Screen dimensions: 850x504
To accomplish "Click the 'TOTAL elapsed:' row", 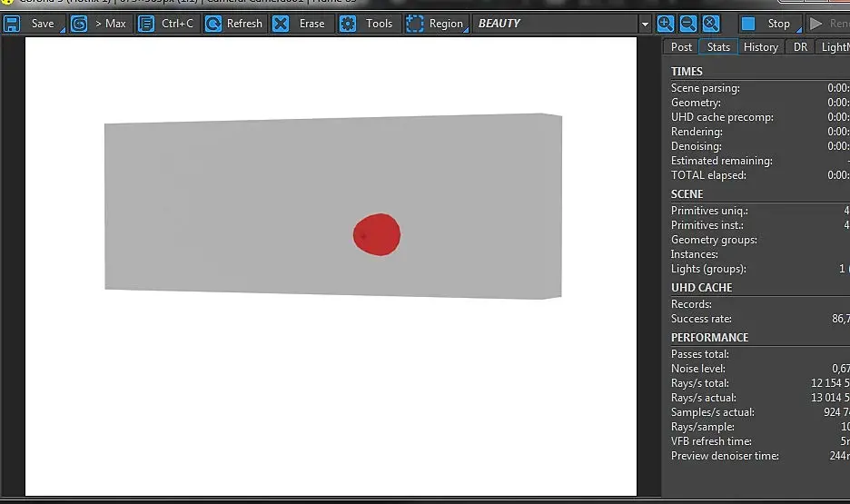I will 760,175.
